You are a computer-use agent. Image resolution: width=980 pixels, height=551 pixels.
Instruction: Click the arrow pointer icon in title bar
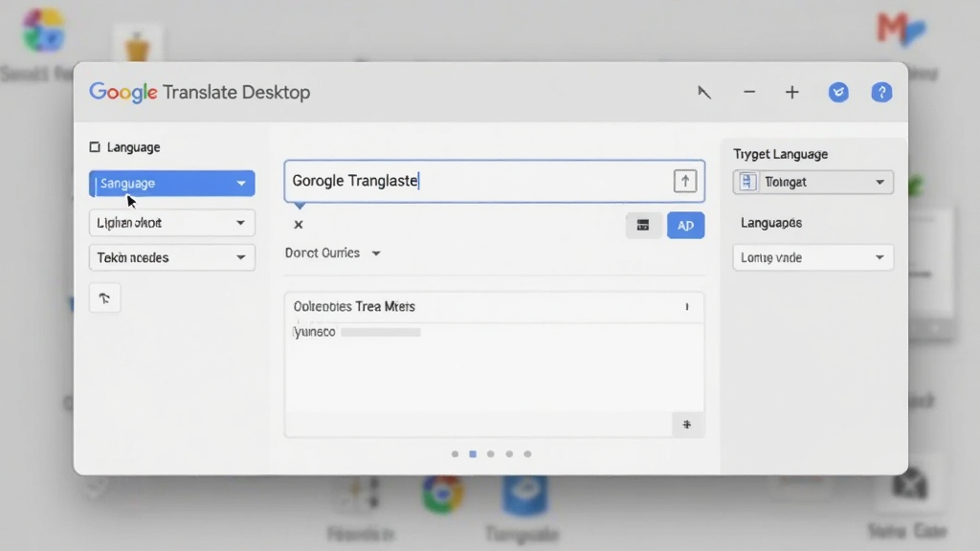[x=703, y=93]
